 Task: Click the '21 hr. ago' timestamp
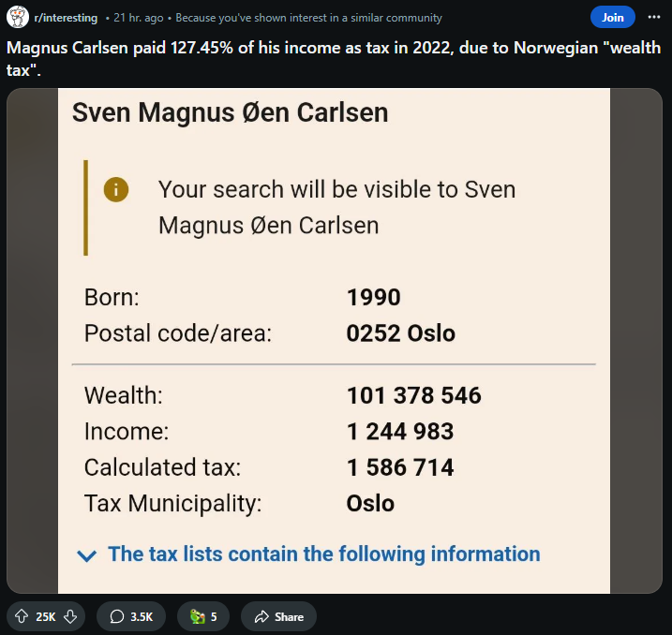click(x=139, y=18)
